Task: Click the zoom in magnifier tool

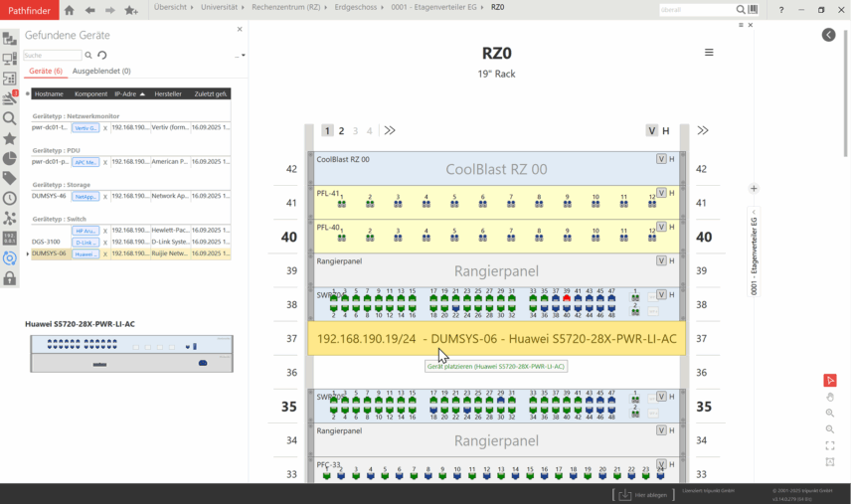Action: tap(830, 413)
